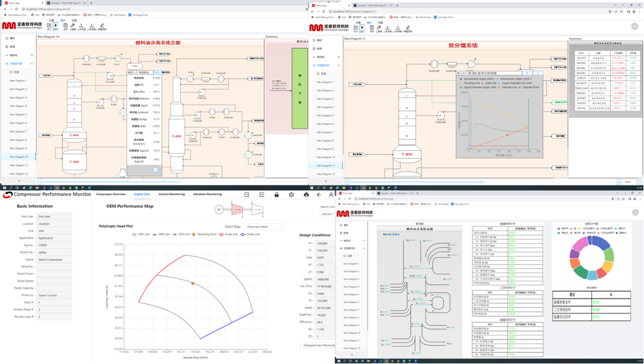Open the Driven by Steam Turbine dropdown
Screen dimensions: 644x364
click(54, 295)
